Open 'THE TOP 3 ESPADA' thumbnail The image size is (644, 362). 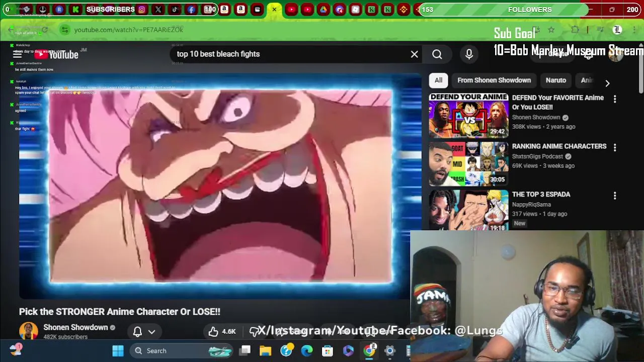pos(468,210)
